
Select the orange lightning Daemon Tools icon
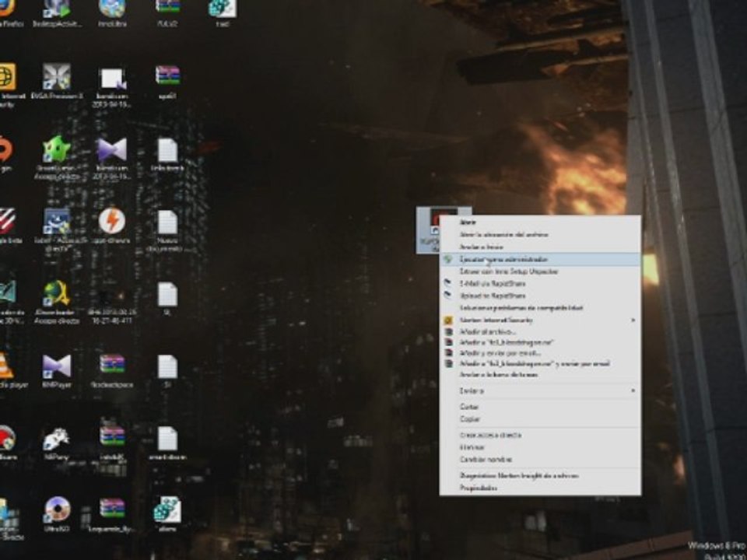click(111, 221)
